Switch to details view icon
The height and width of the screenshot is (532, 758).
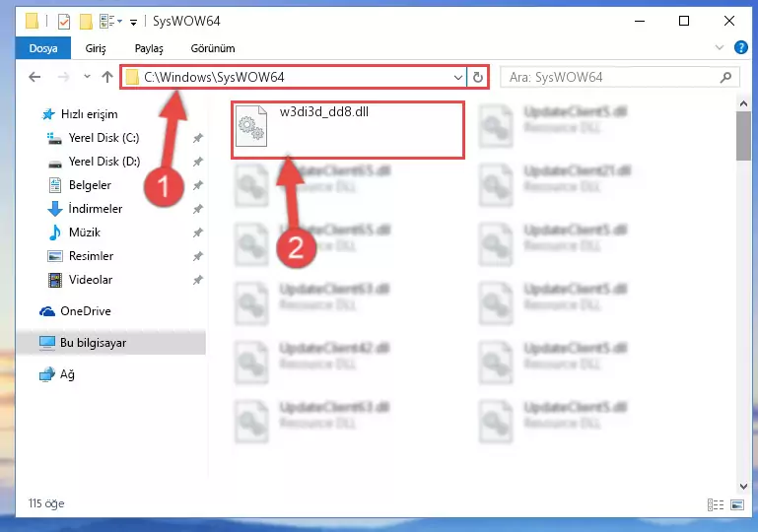pos(715,505)
